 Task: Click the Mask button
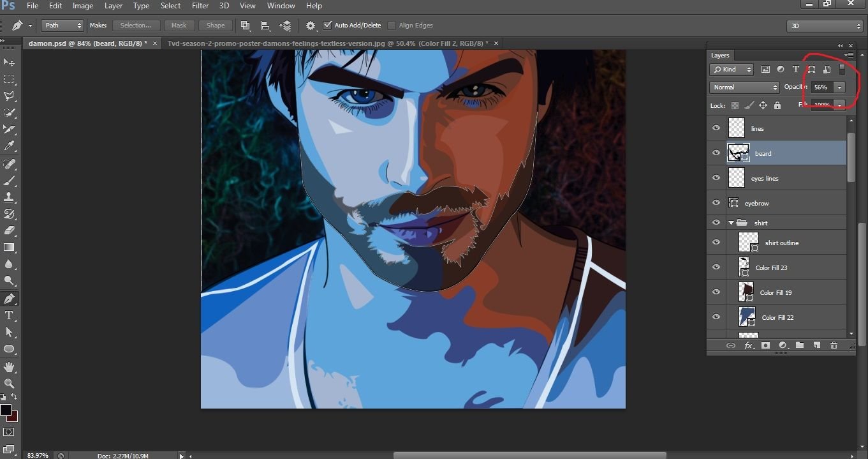click(x=179, y=26)
